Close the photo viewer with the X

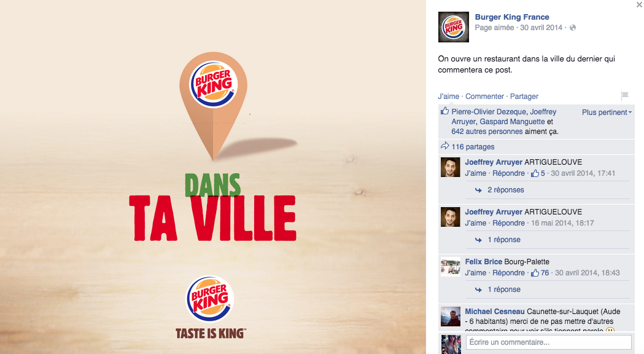pos(639,4)
